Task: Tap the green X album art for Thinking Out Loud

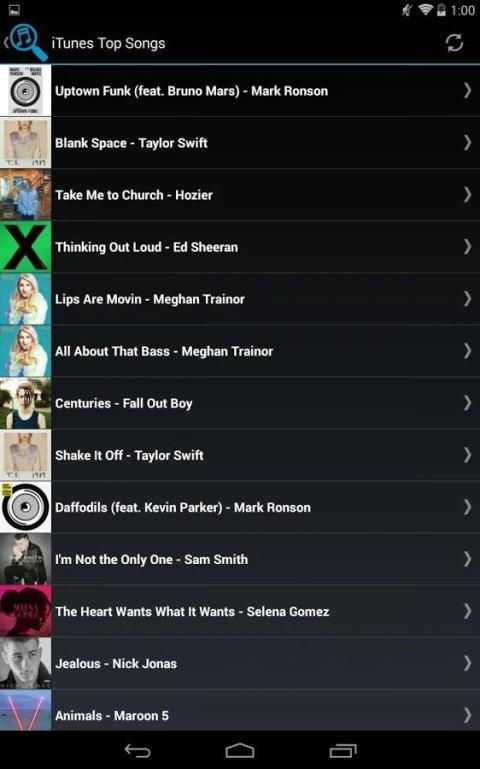Action: click(25, 247)
